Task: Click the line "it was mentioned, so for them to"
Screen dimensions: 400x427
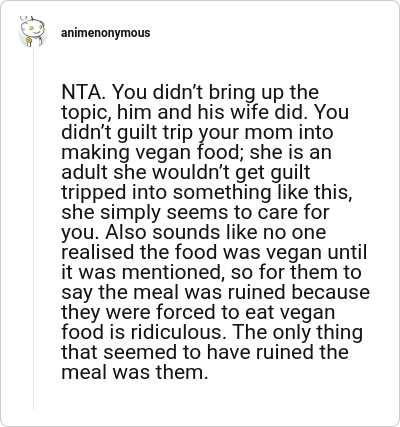Action: [211, 272]
